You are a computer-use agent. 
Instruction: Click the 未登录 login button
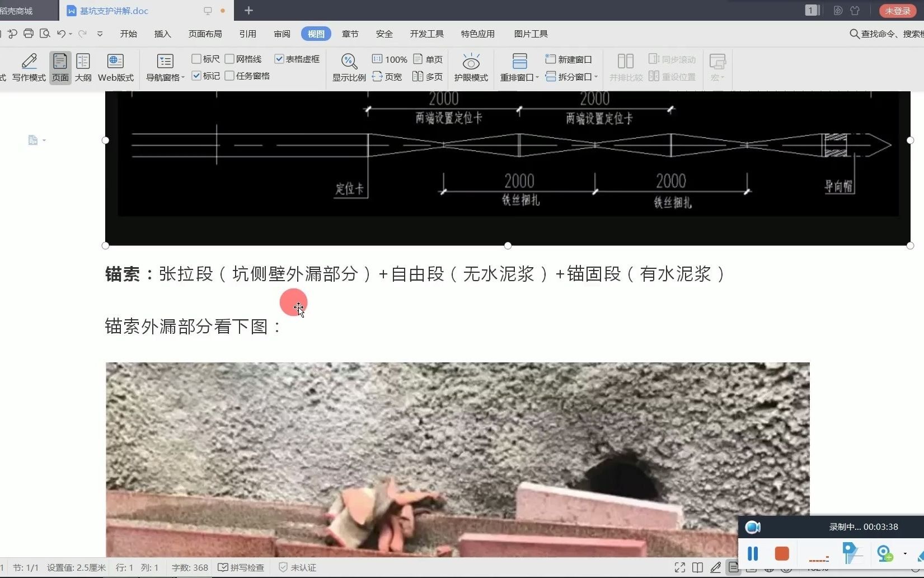[897, 11]
